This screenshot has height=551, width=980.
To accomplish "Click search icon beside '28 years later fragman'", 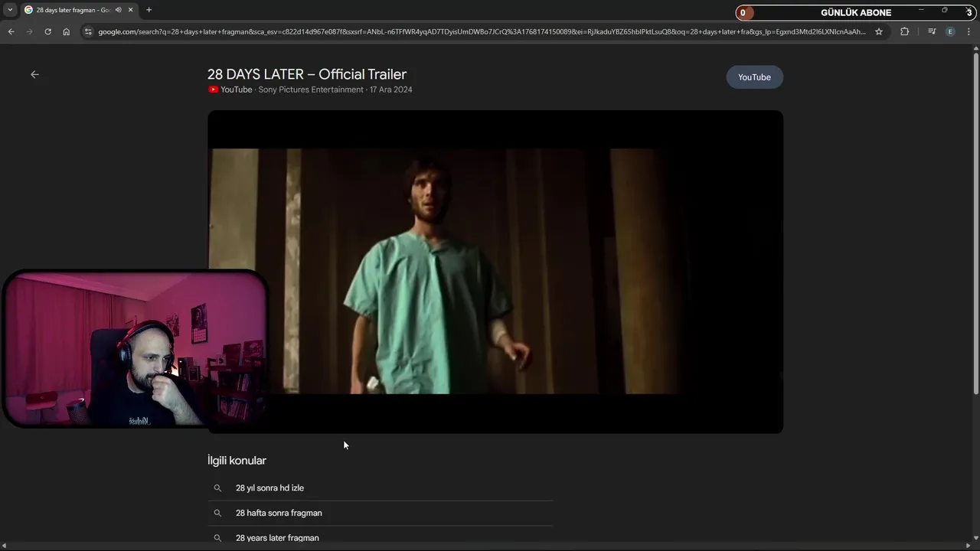I will tap(217, 538).
